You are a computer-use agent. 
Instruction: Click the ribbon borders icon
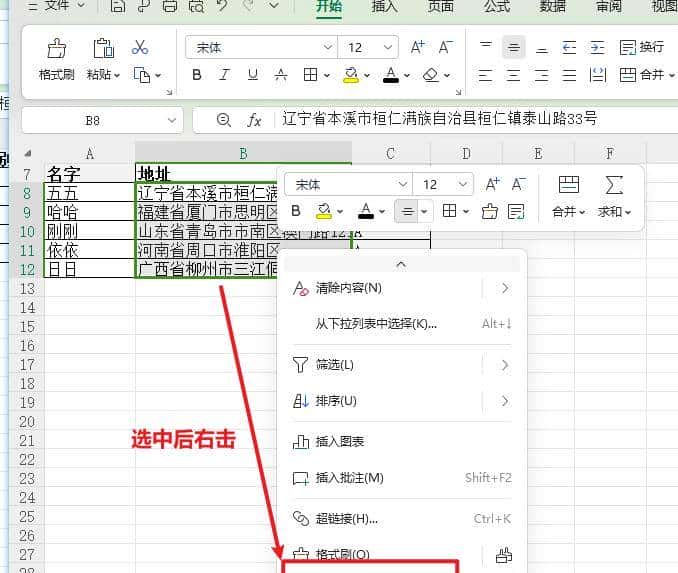tap(310, 75)
